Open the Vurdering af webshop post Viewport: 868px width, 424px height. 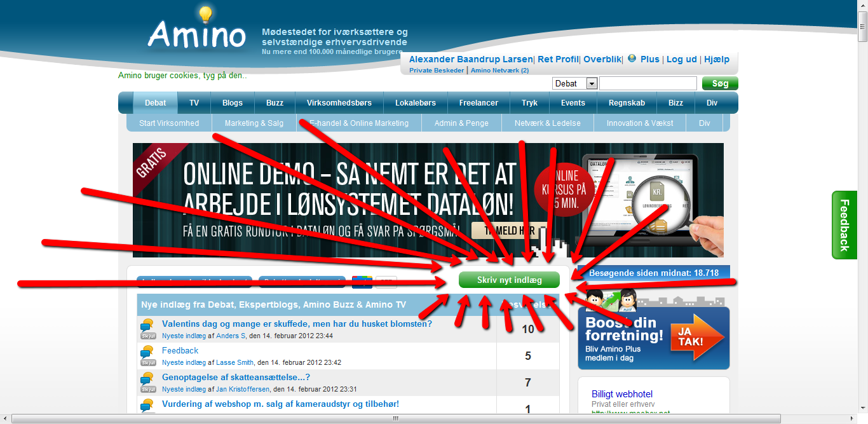[280, 404]
